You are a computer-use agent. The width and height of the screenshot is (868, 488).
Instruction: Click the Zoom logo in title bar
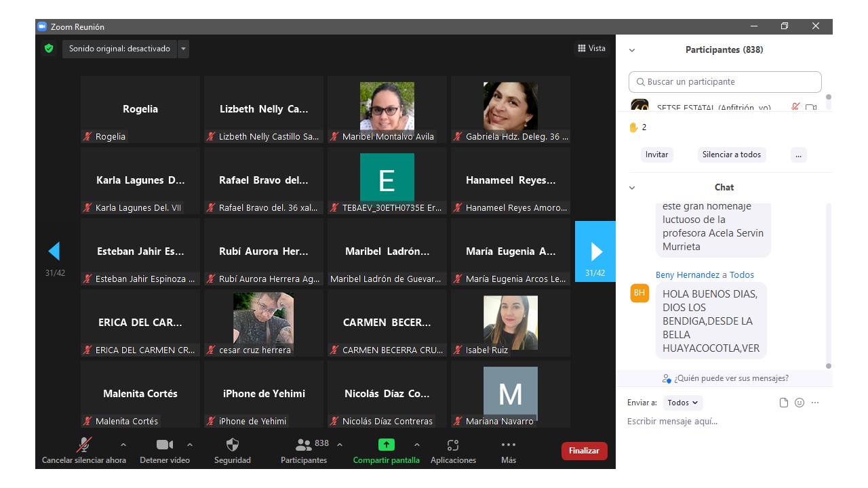pos(41,26)
